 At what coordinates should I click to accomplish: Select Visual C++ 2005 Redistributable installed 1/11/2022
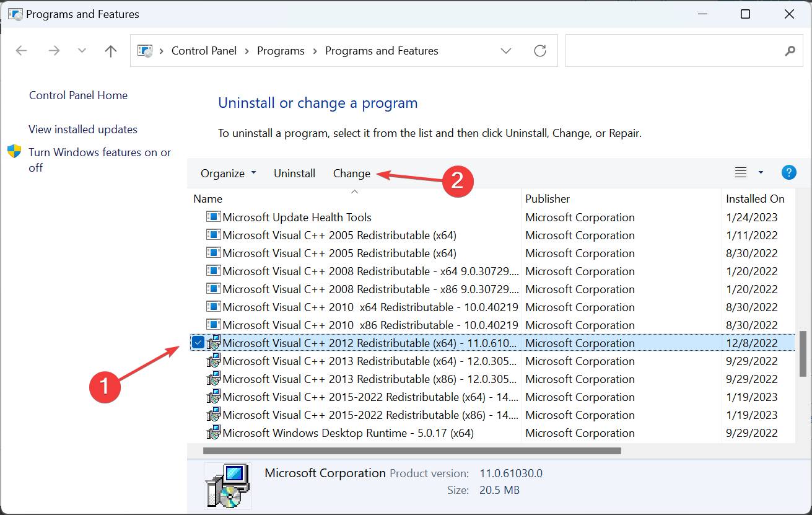click(492, 235)
